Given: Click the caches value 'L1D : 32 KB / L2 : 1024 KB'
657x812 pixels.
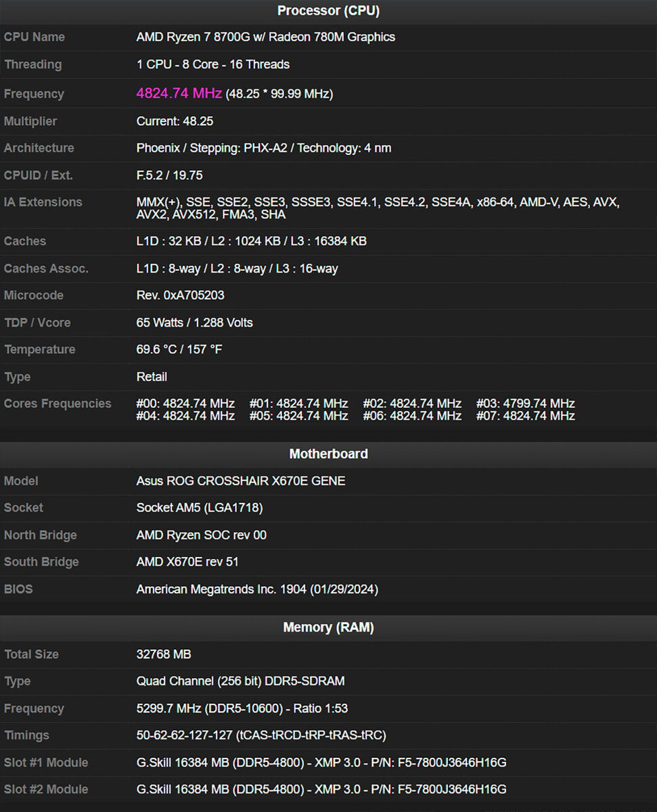Looking at the screenshot, I should [x=252, y=241].
